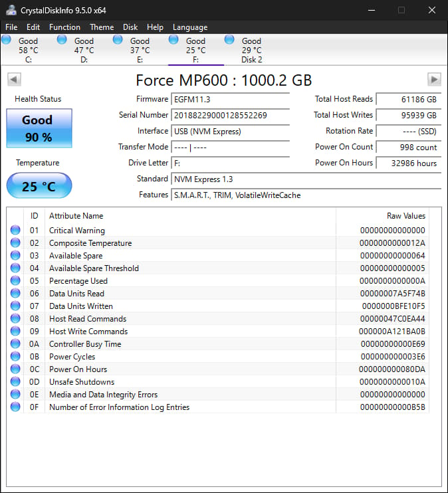Click status orb of Host Write Commands row
Image resolution: width=448 pixels, height=493 pixels.
(x=15, y=331)
